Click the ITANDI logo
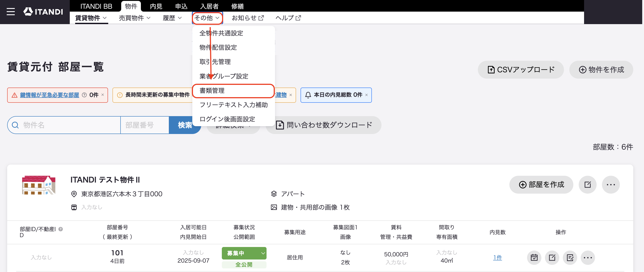 pos(43,12)
